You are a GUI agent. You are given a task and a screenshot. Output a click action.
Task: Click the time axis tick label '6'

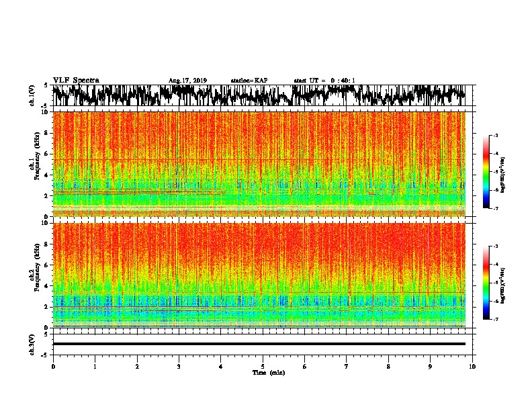click(305, 367)
